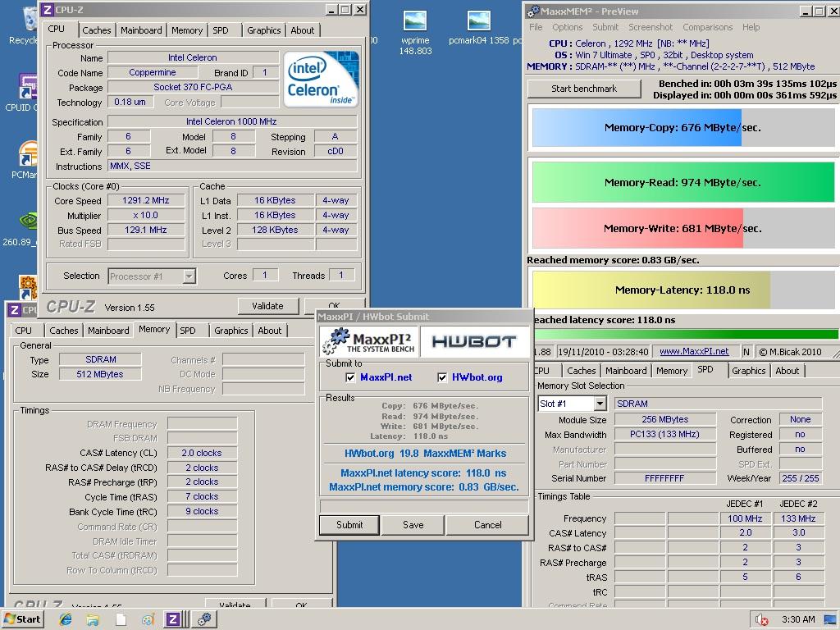Image resolution: width=840 pixels, height=630 pixels.
Task: Click the Intel Celeron inside logo
Action: (x=321, y=79)
